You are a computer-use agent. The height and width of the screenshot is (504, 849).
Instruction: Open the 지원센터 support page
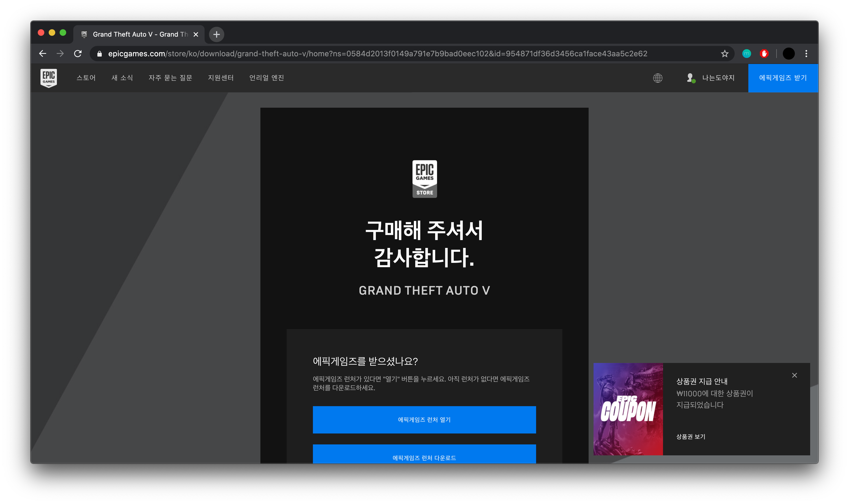coord(220,78)
